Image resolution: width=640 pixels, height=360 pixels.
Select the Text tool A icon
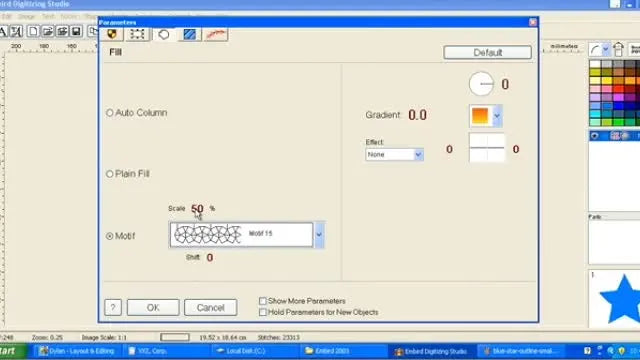3,31
